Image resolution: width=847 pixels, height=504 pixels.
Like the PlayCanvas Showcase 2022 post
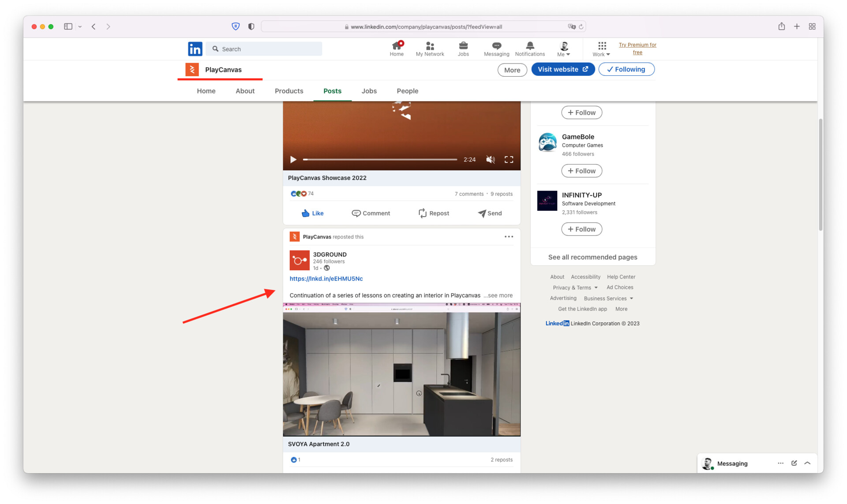click(x=312, y=213)
